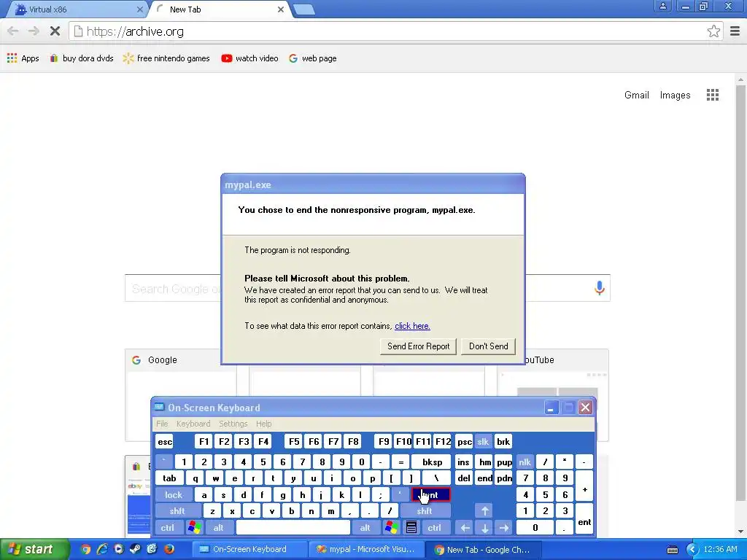Open the buy dora dvds bookmark

(82, 58)
